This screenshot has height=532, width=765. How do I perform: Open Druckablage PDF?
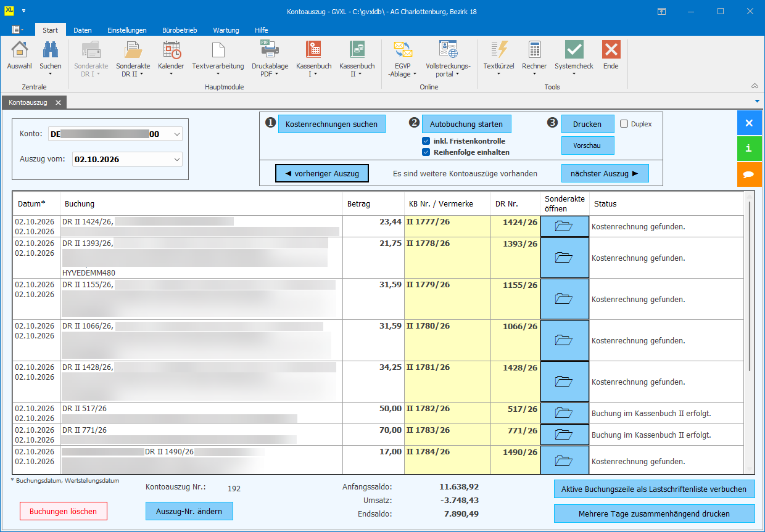(x=270, y=59)
